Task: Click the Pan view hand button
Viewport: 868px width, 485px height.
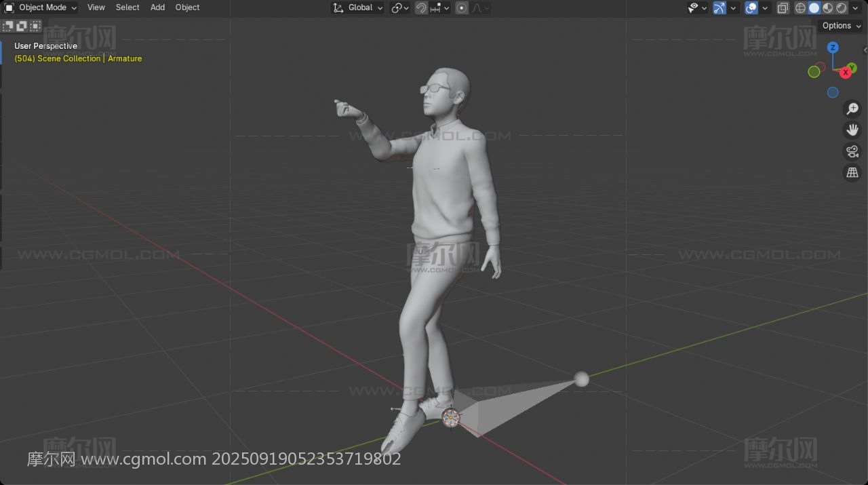Action: pyautogui.click(x=852, y=130)
